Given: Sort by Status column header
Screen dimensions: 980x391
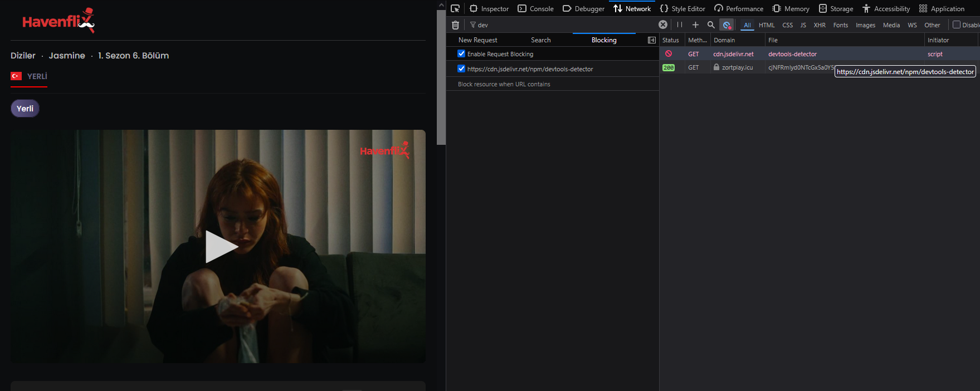Looking at the screenshot, I should pos(671,40).
